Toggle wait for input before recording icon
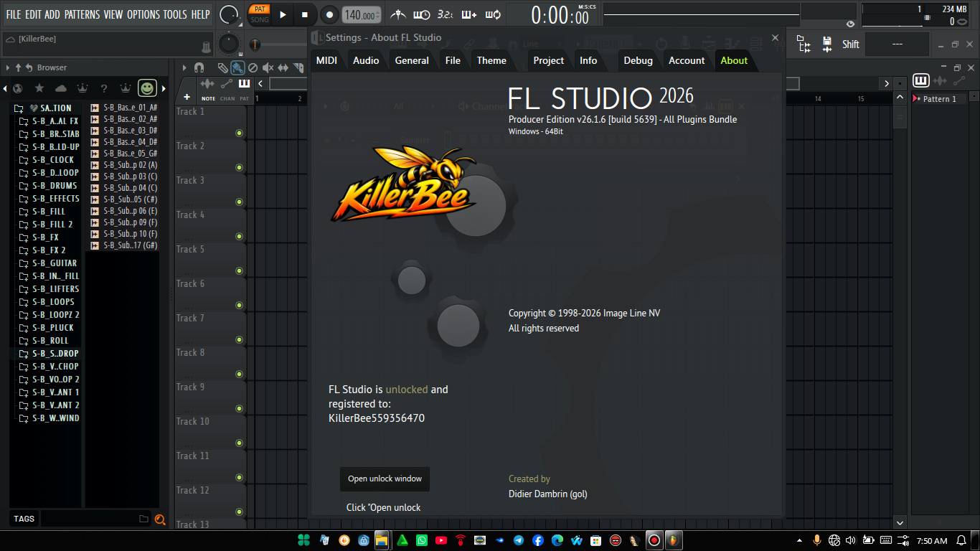The width and height of the screenshot is (980, 551). pyautogui.click(x=422, y=14)
